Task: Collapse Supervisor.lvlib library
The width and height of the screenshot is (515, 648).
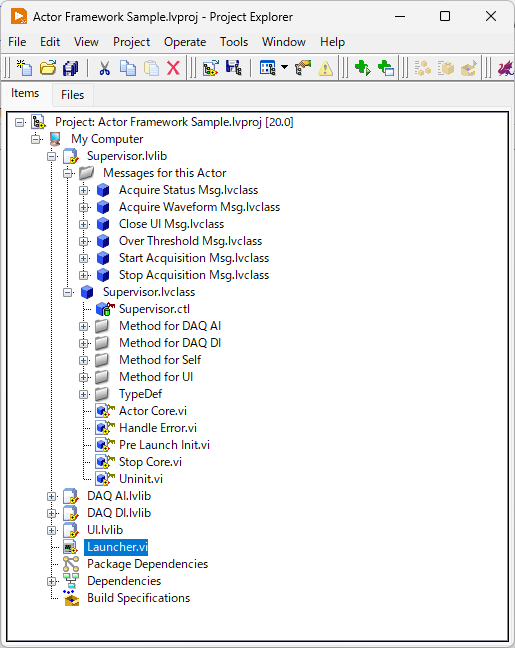Action: 52,156
